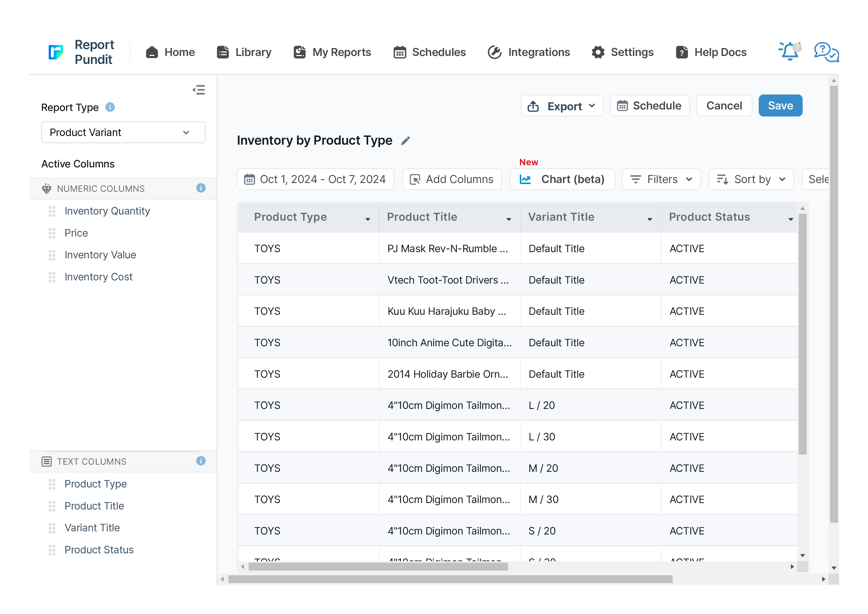Click the Text Columns info icon
Screen dimensions: 868x614
(201, 461)
